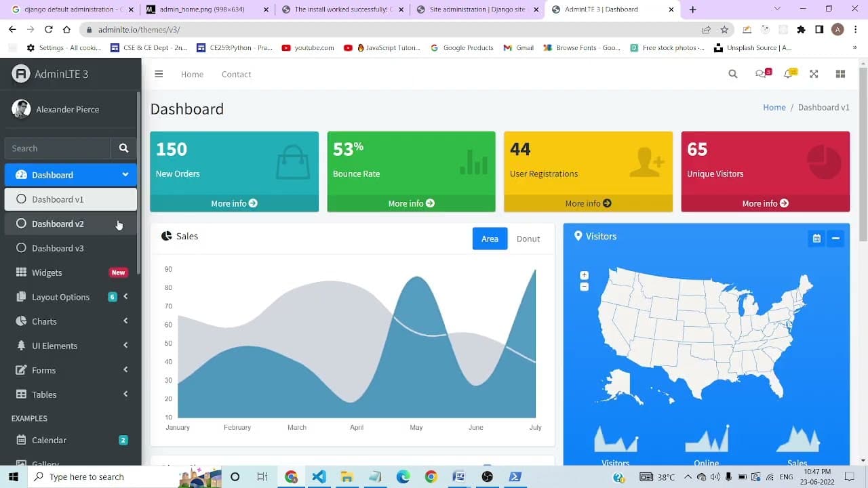Click the bar chart icon on Bounce Rate

473,162
